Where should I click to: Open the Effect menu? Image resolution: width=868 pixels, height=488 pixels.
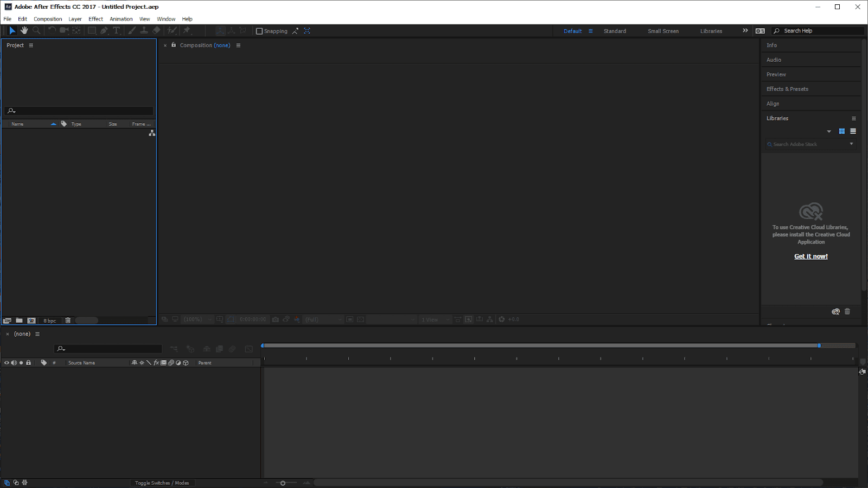[95, 19]
